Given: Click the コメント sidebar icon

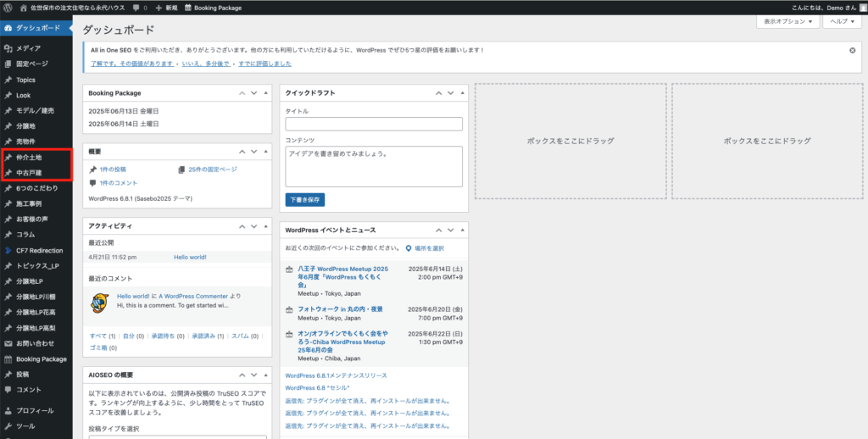Looking at the screenshot, I should [8, 390].
